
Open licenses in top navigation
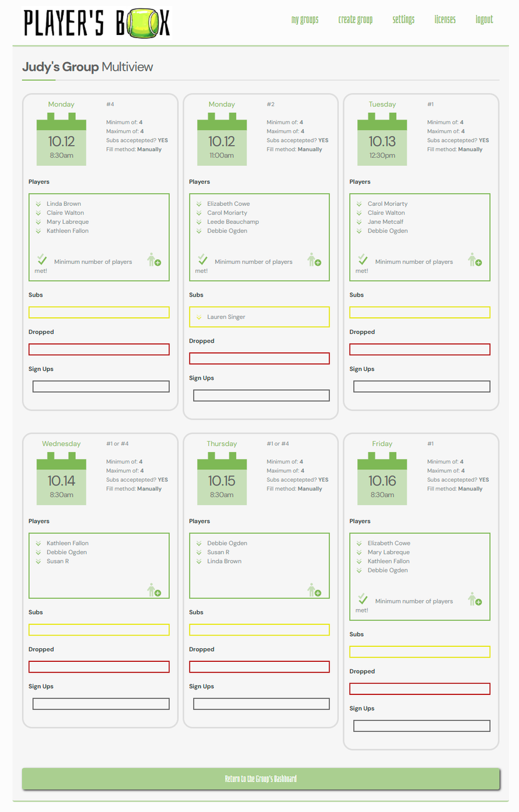click(x=445, y=19)
